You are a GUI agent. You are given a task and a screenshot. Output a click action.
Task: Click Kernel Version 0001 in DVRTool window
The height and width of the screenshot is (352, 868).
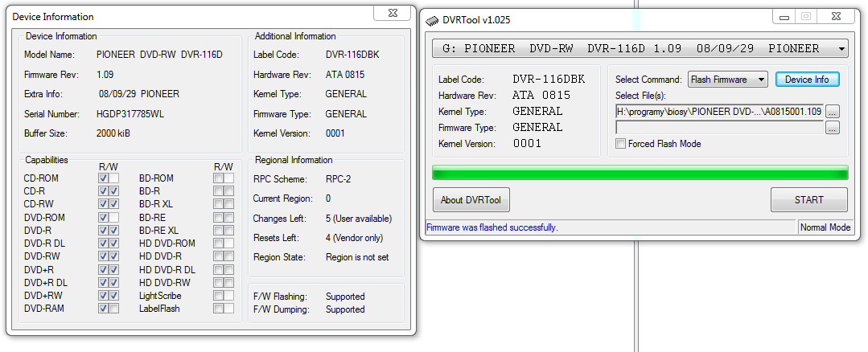pyautogui.click(x=527, y=144)
